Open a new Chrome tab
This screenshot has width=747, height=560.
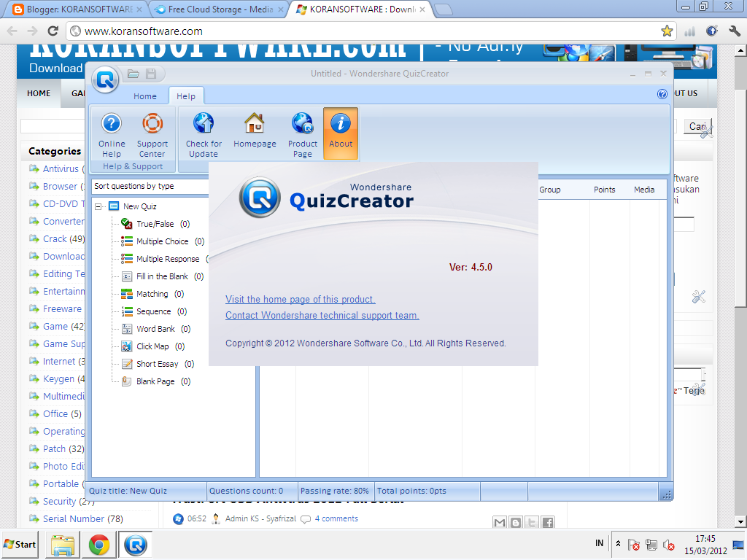[x=444, y=9]
